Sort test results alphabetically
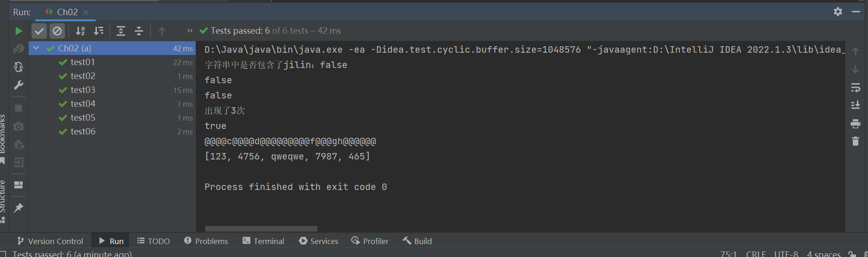Viewport: 868px width, 257px height. point(80,31)
